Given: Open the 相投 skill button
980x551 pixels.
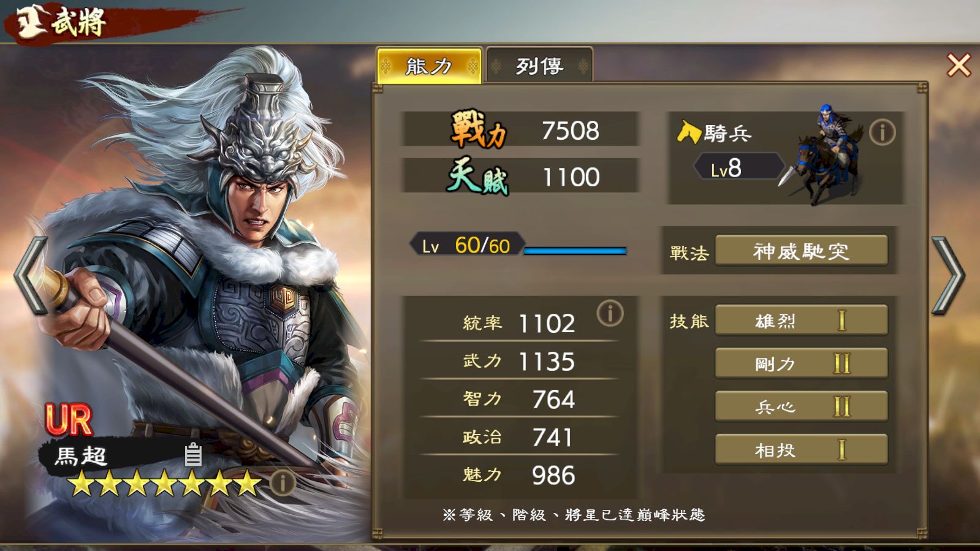Looking at the screenshot, I should click(801, 450).
